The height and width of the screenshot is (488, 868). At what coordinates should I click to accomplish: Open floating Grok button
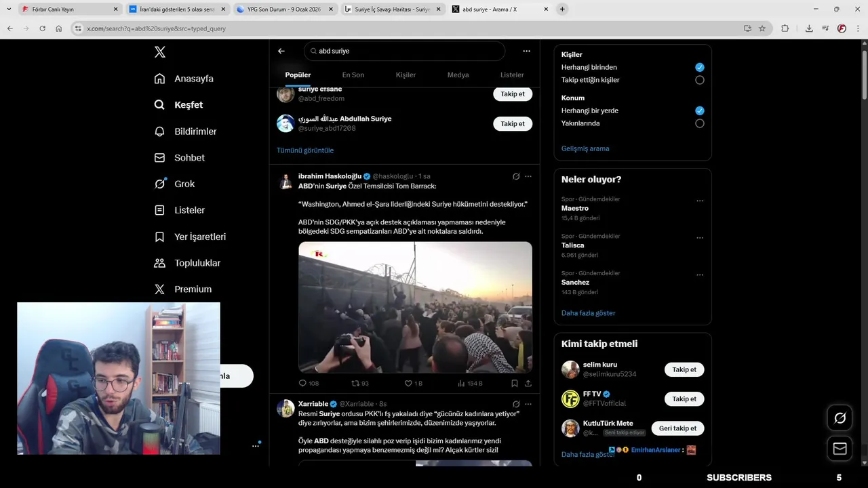pos(840,418)
